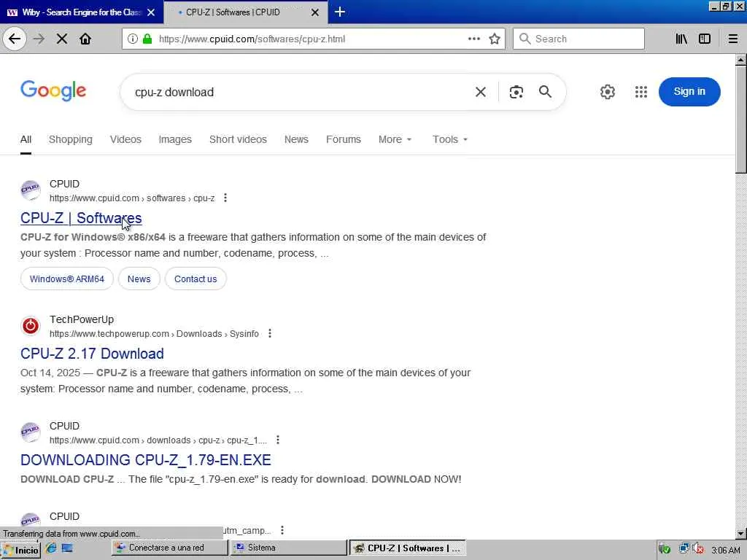Stop loading the page
Image resolution: width=747 pixels, height=560 pixels.
[x=62, y=39]
